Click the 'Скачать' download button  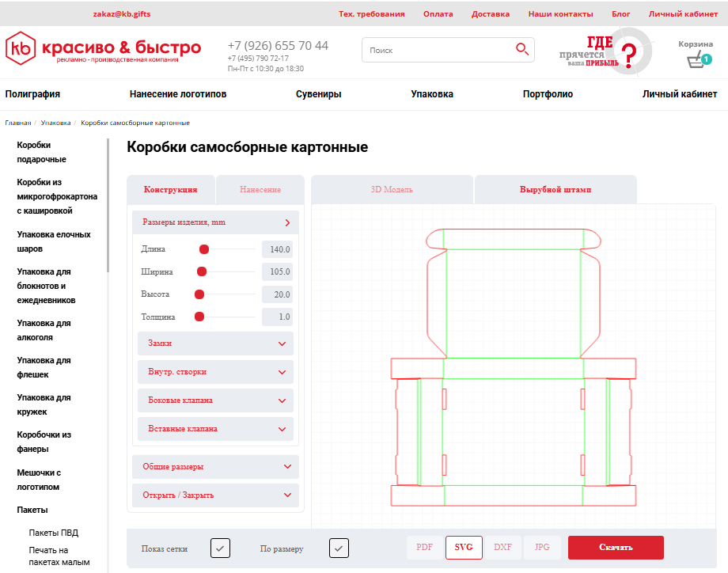click(616, 547)
